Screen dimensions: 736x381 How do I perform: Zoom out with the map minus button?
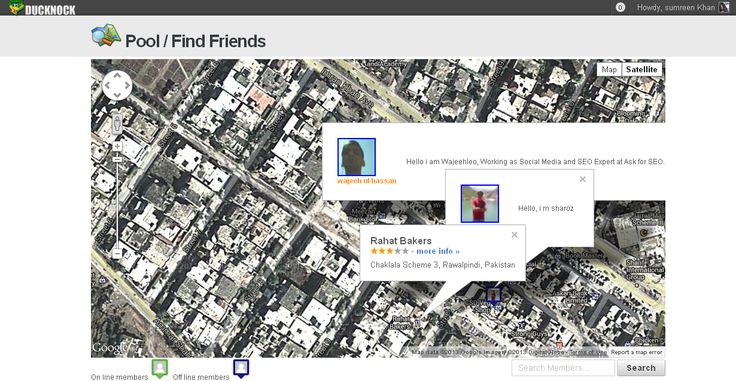tap(117, 254)
